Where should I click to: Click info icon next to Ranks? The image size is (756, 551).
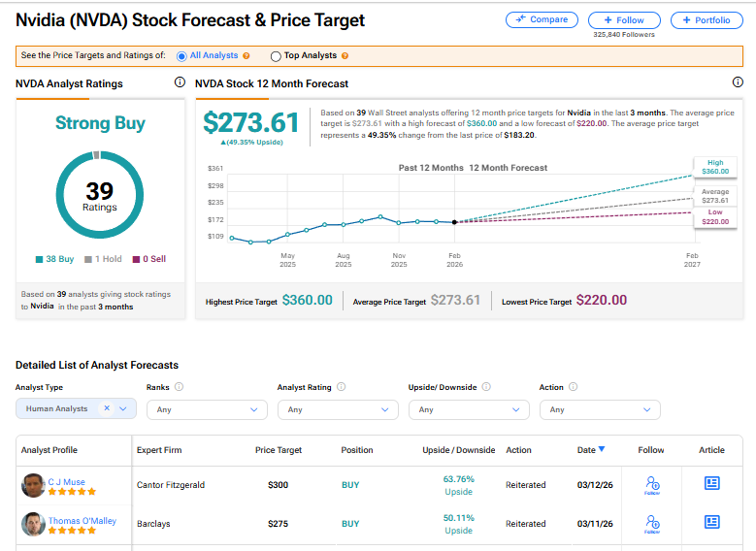point(180,387)
